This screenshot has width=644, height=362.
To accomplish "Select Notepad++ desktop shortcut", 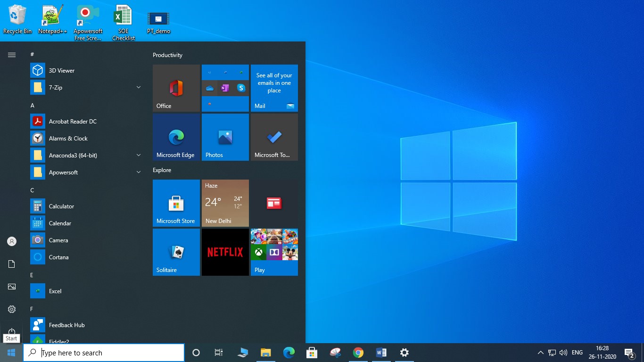I will (53, 20).
